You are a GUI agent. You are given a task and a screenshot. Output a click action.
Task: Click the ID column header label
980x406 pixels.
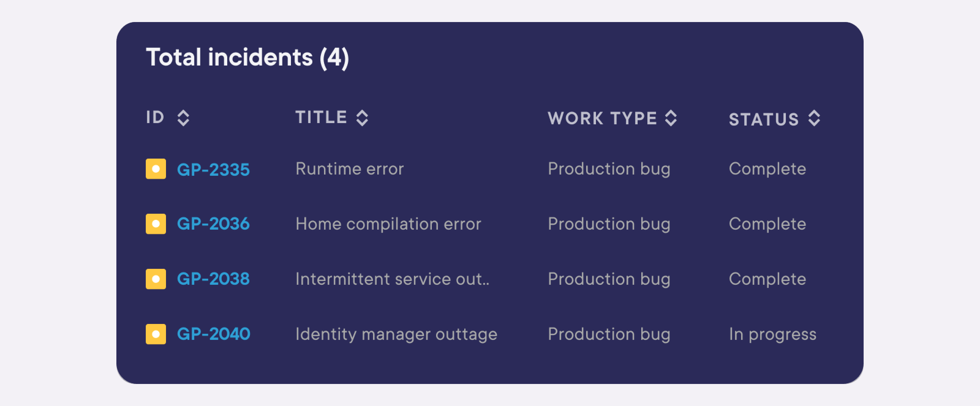pos(155,117)
